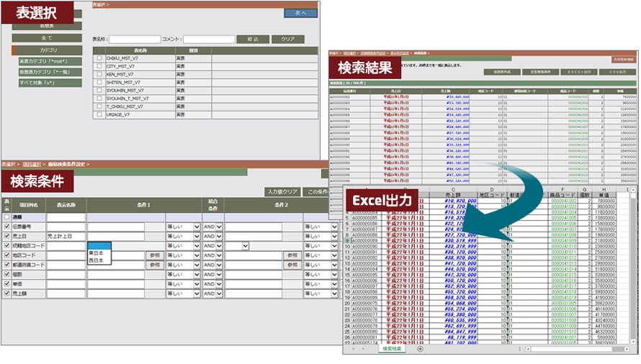
Task: Open 条件2 等しい dropdown in 売上額 row
Action: click(x=320, y=294)
